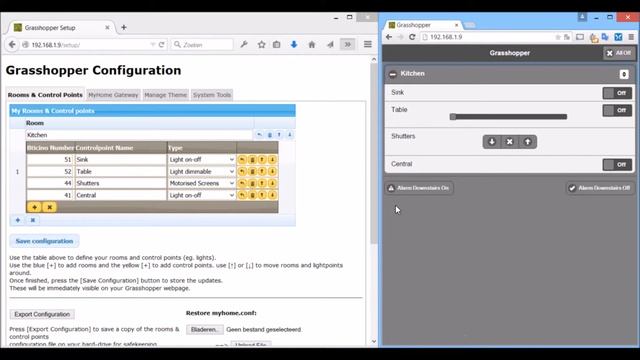Image resolution: width=640 pixels, height=360 pixels.
Task: Move the Sink row down
Action: (x=272, y=160)
